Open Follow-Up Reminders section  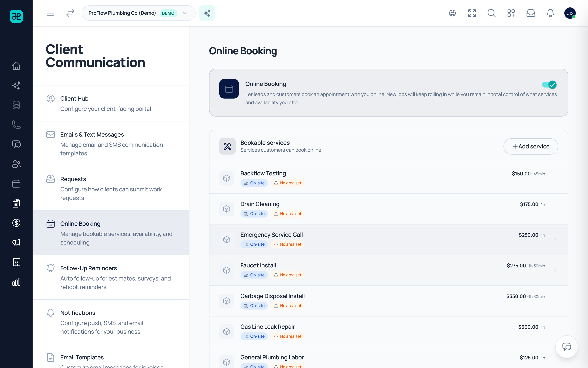[x=111, y=277]
